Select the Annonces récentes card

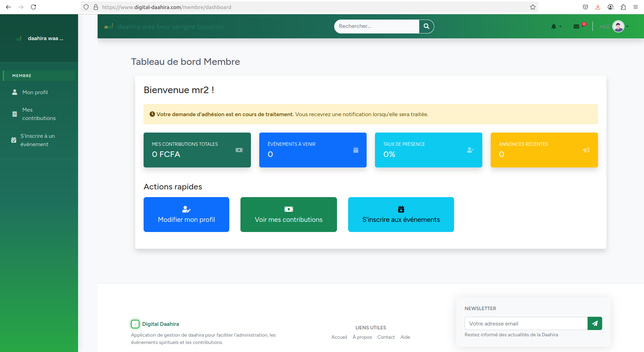[544, 150]
